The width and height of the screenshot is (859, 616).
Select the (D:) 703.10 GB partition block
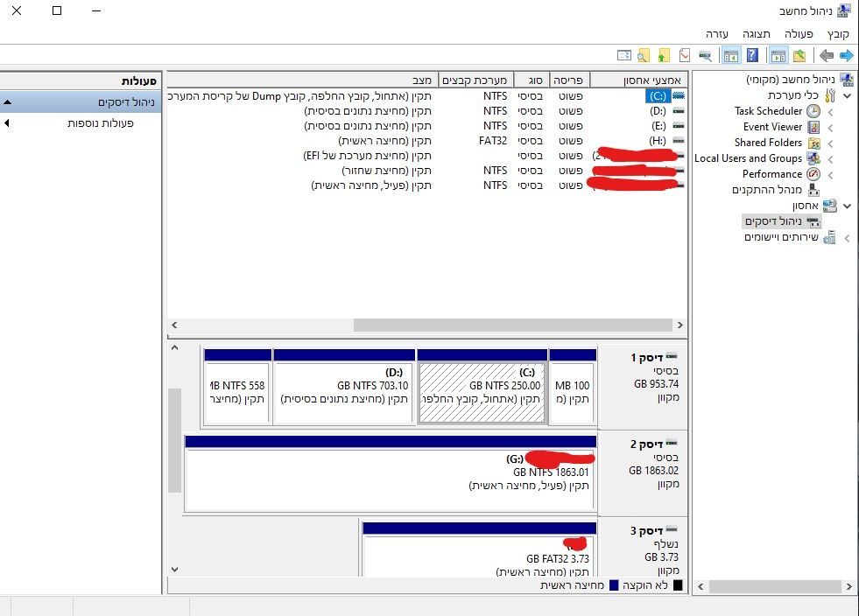tap(344, 387)
